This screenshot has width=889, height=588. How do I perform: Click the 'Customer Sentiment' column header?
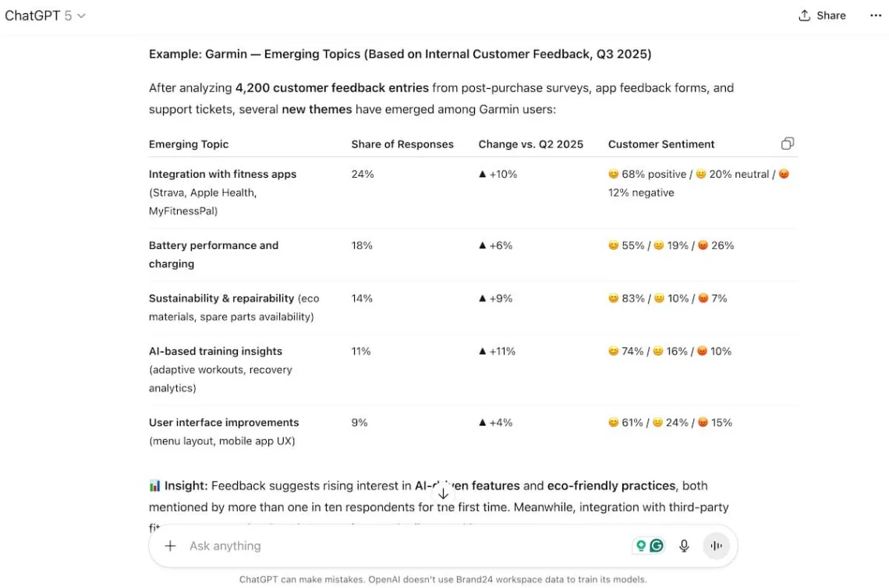pos(661,144)
